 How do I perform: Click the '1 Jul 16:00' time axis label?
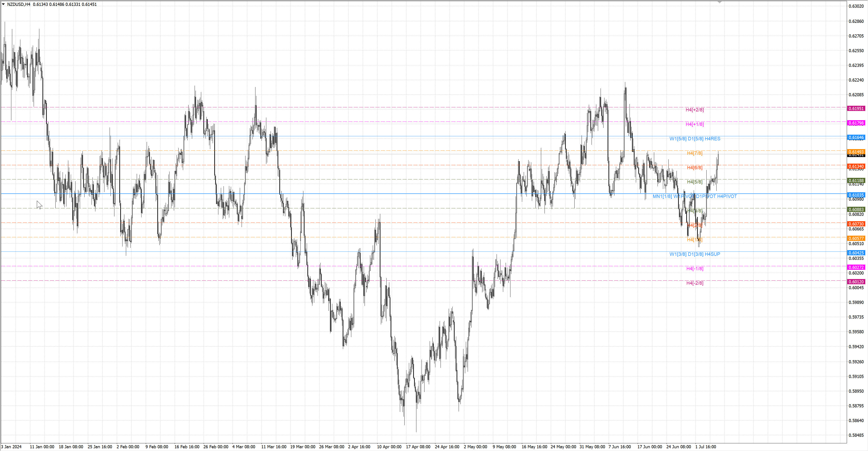(705, 447)
